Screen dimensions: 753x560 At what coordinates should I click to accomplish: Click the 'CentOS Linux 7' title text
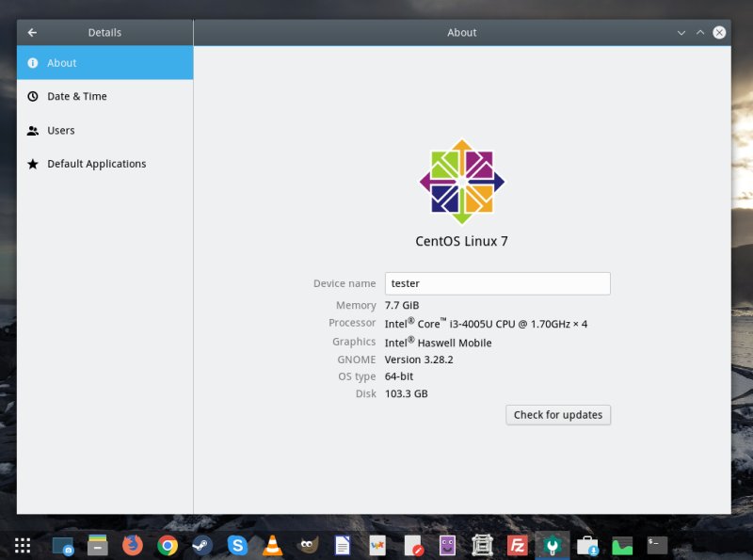461,241
